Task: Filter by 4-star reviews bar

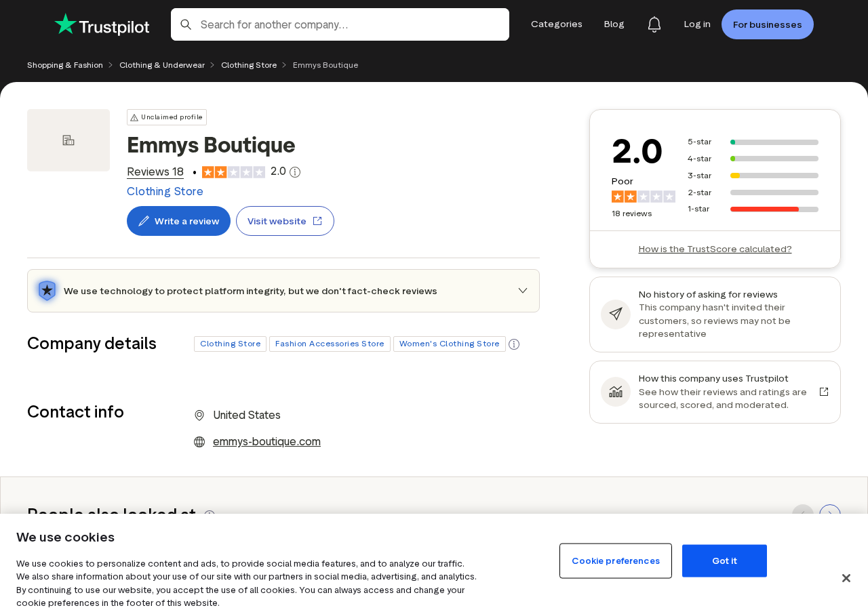Action: click(753, 159)
